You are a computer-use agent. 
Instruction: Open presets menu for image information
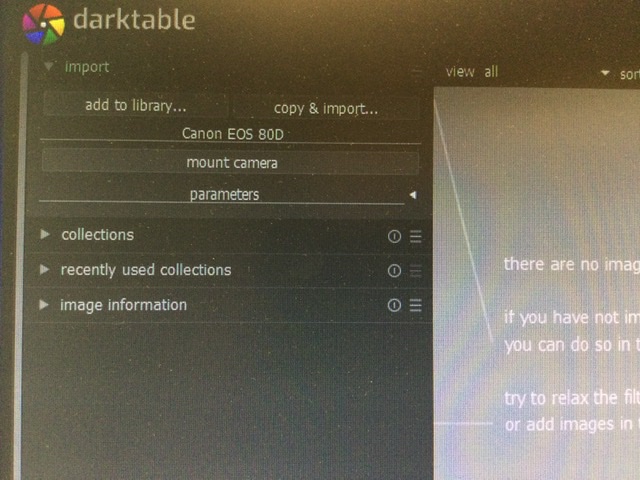pyautogui.click(x=416, y=305)
